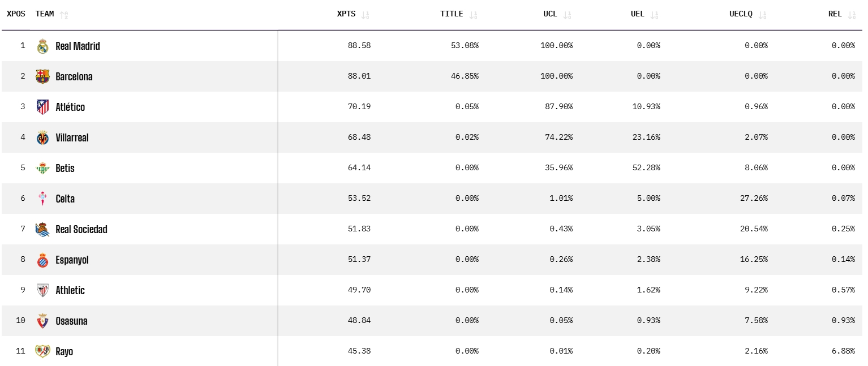Click the Espanyol club crest
868x366 pixels.
coord(42,260)
